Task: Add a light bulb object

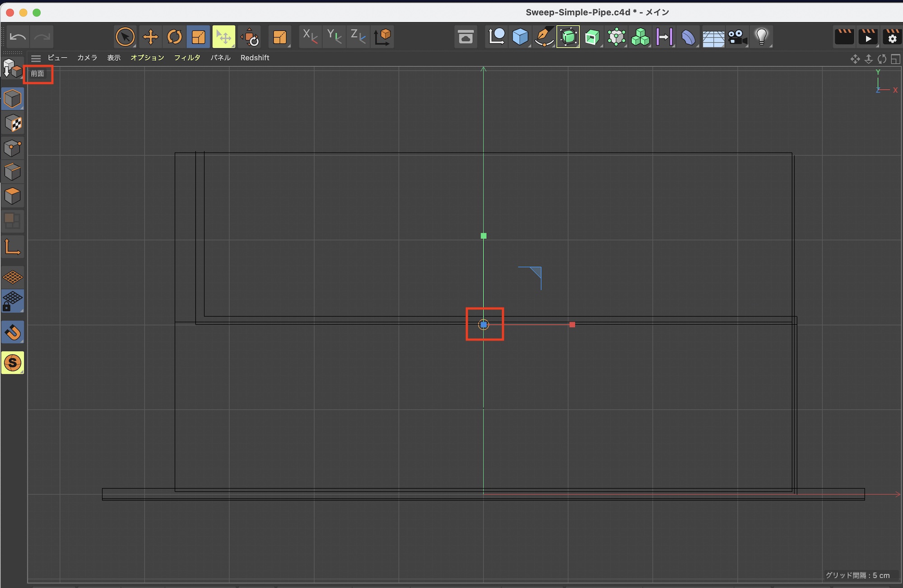Action: point(762,37)
